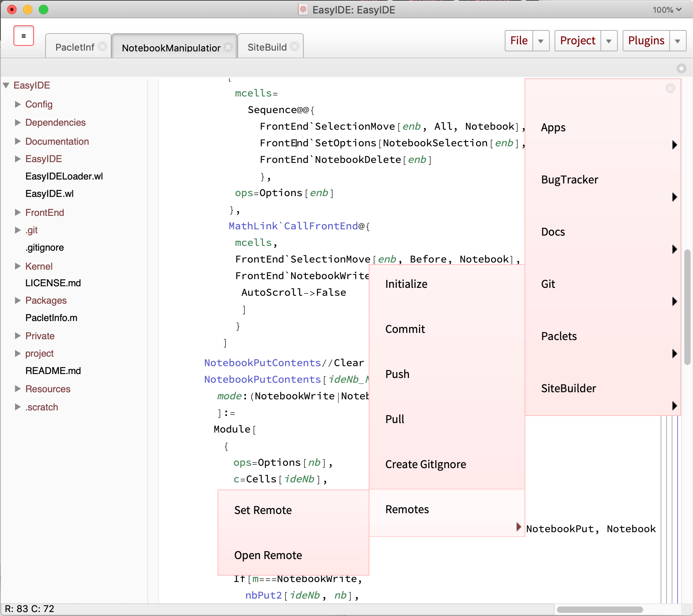Open the BugTracker plugin submenu
693x616 pixels.
(602, 180)
